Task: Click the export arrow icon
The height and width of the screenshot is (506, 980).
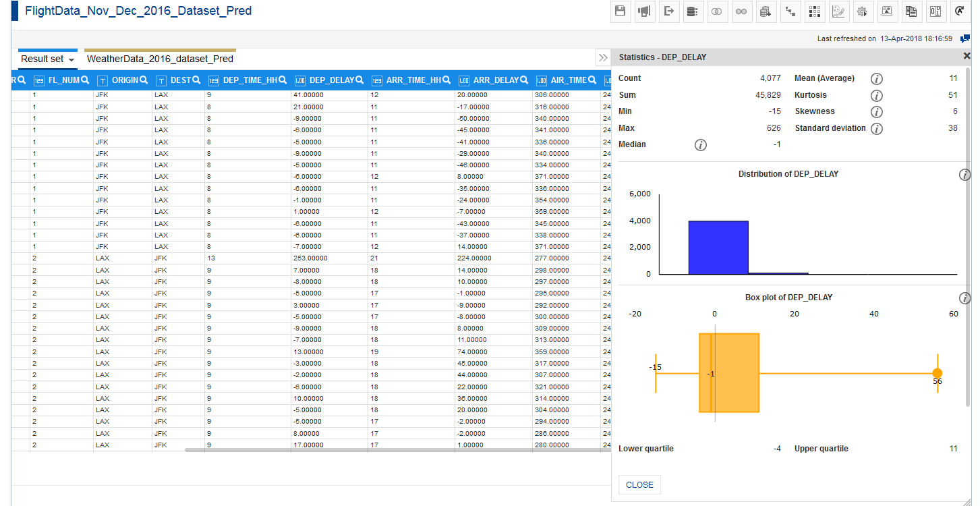Action: coord(669,11)
